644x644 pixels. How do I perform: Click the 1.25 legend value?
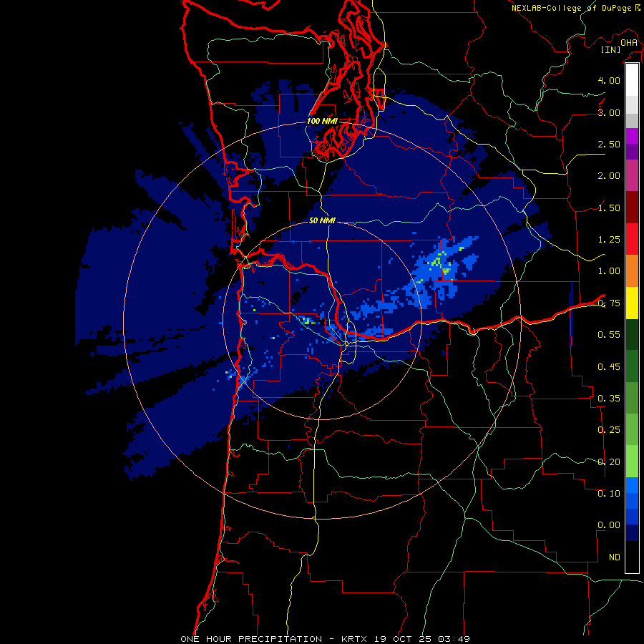pos(609,240)
